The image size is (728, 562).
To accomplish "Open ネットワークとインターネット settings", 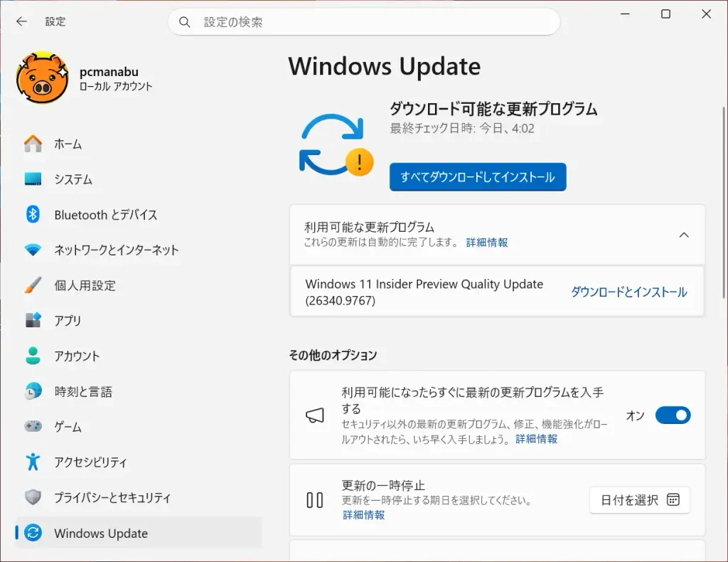I will 139,250.
